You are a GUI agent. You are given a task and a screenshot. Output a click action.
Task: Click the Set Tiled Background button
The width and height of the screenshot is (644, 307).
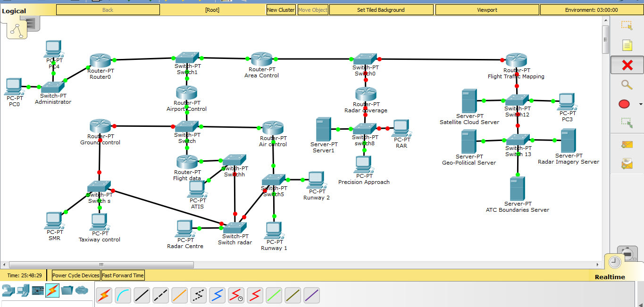pyautogui.click(x=381, y=9)
